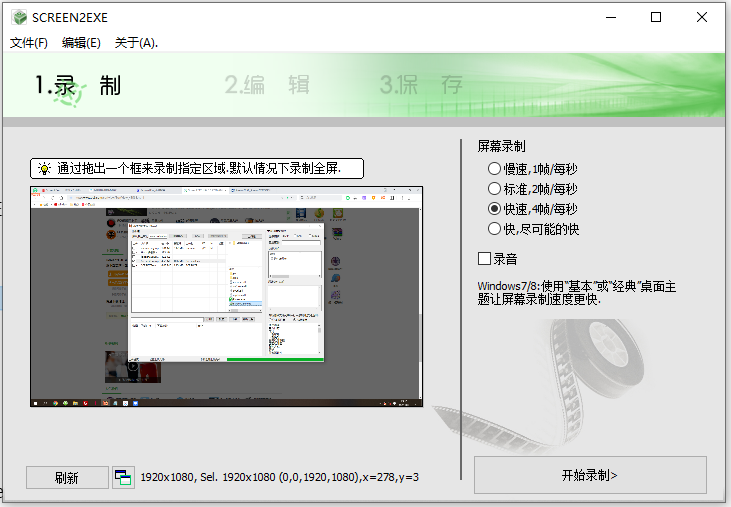Select 慢速,1帧/每秒 radio option

coord(533,169)
